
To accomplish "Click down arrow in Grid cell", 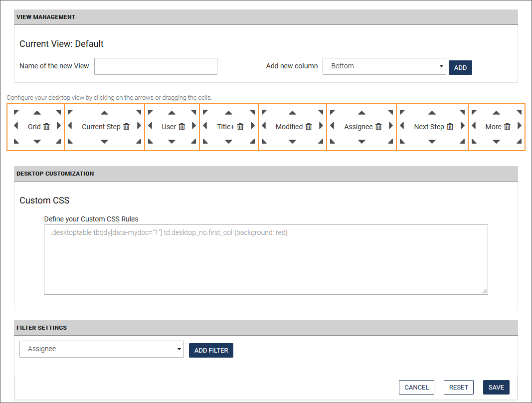I will pos(37,142).
